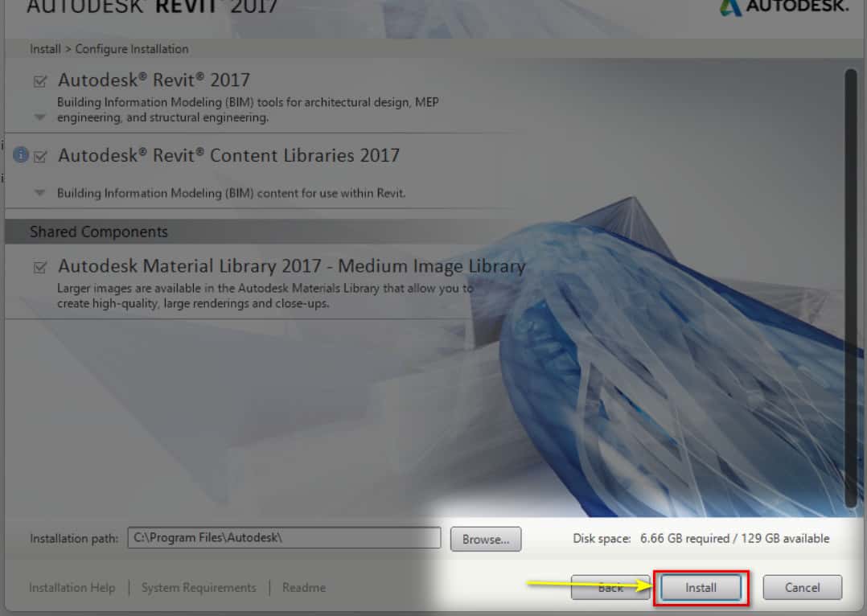Click the Autodesk logo in the header
Viewport: 867px width, 616px height.
point(784,7)
